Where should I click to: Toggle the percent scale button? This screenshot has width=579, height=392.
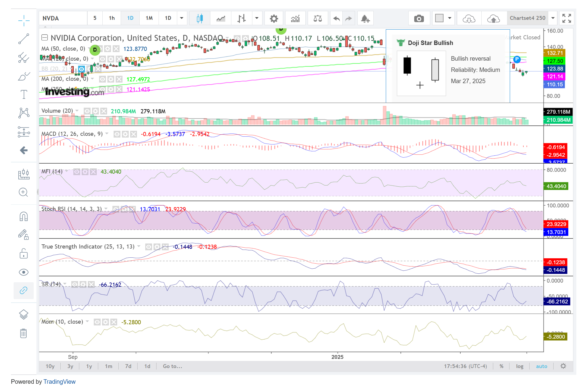tap(501, 366)
